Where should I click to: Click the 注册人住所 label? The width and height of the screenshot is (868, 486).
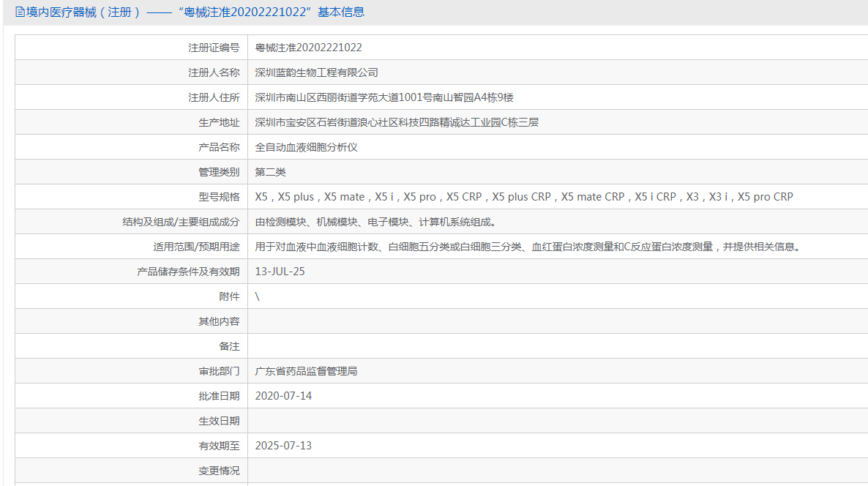coord(214,97)
